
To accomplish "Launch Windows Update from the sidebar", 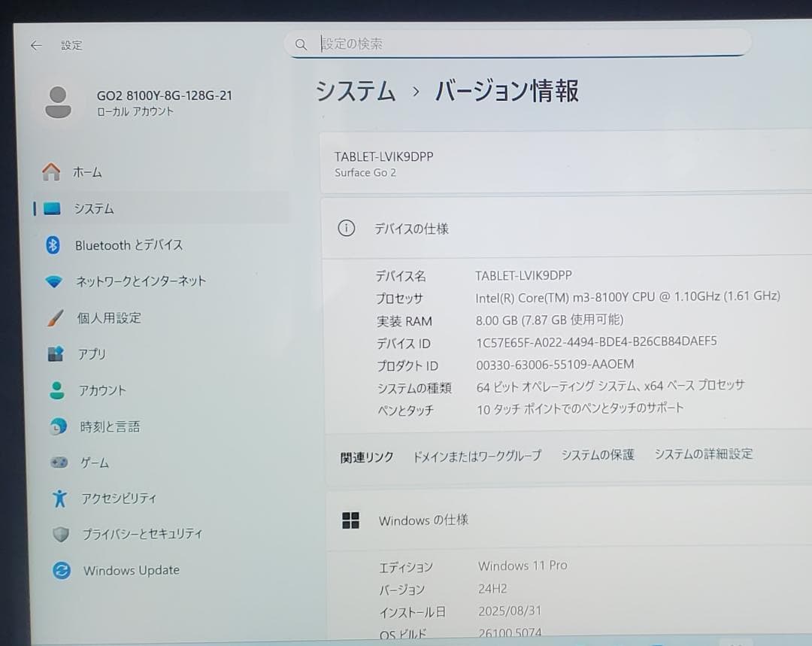I will [130, 570].
